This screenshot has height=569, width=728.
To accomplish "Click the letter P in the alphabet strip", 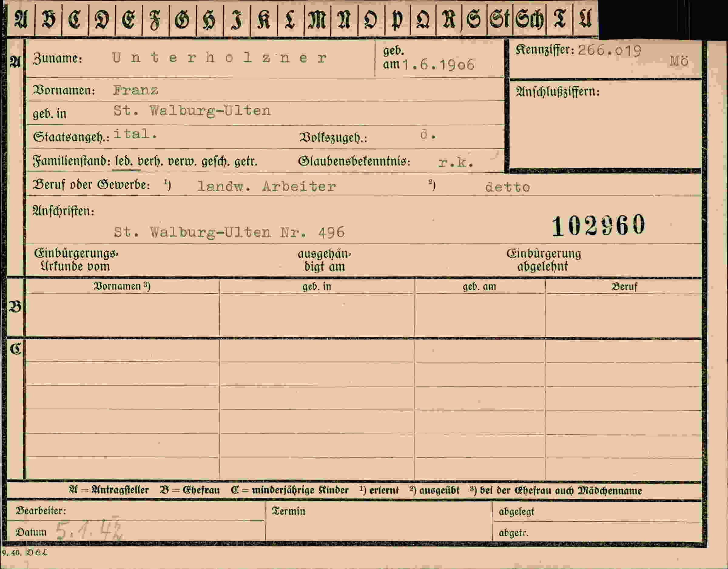I will tap(397, 20).
